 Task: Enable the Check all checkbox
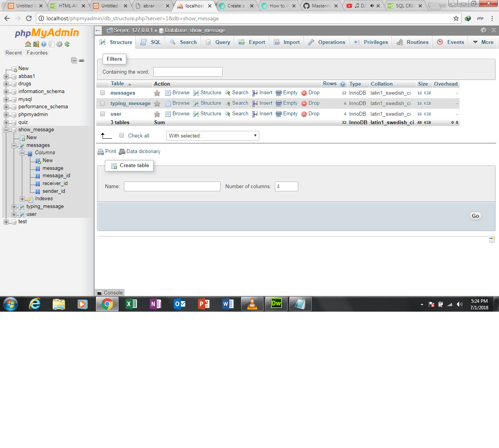tap(122, 135)
